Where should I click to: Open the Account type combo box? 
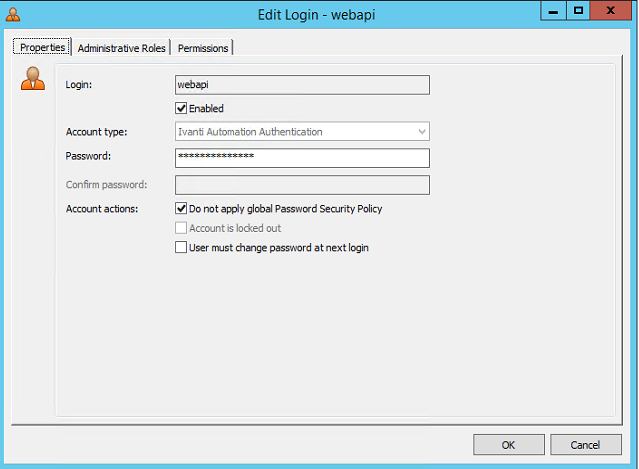pyautogui.click(x=302, y=132)
